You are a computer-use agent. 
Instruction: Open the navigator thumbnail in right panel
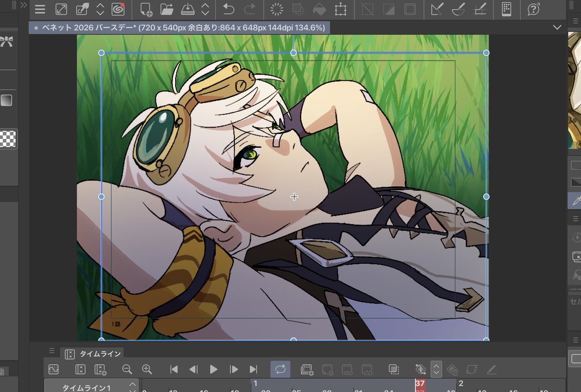575,90
